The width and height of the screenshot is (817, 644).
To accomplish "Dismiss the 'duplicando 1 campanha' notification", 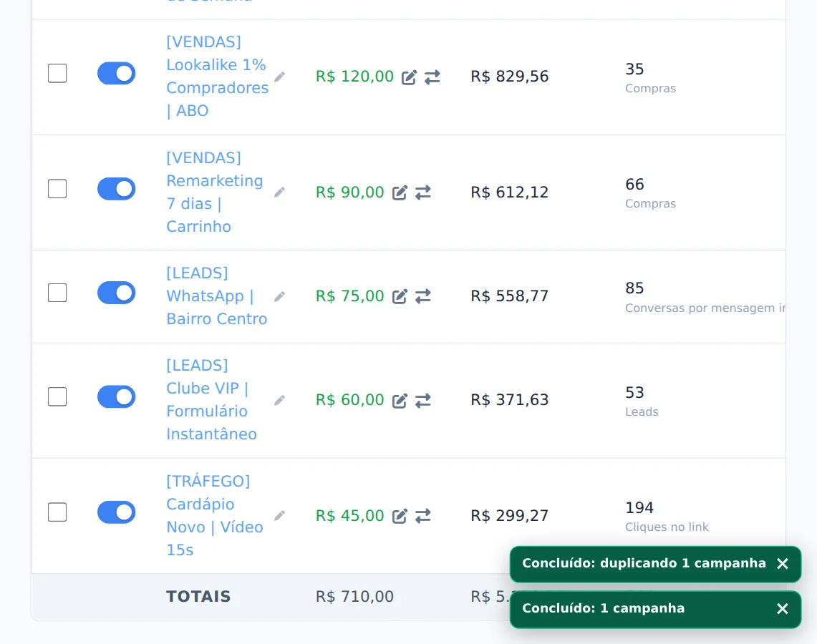I will click(782, 564).
